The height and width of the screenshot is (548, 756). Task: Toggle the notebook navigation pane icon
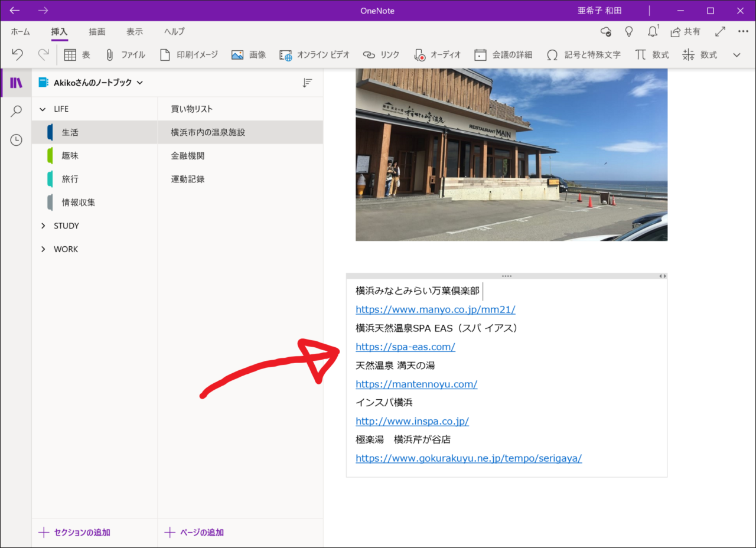coord(16,83)
